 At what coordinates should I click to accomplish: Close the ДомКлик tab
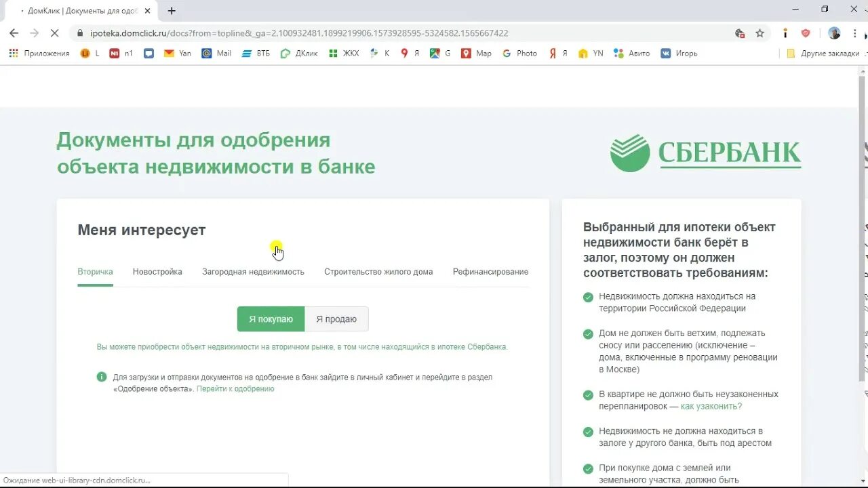click(147, 11)
